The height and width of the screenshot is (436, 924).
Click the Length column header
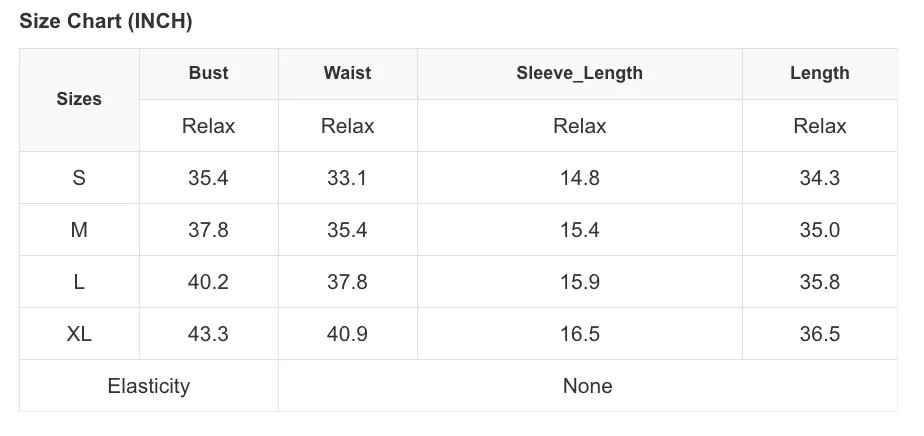click(820, 73)
